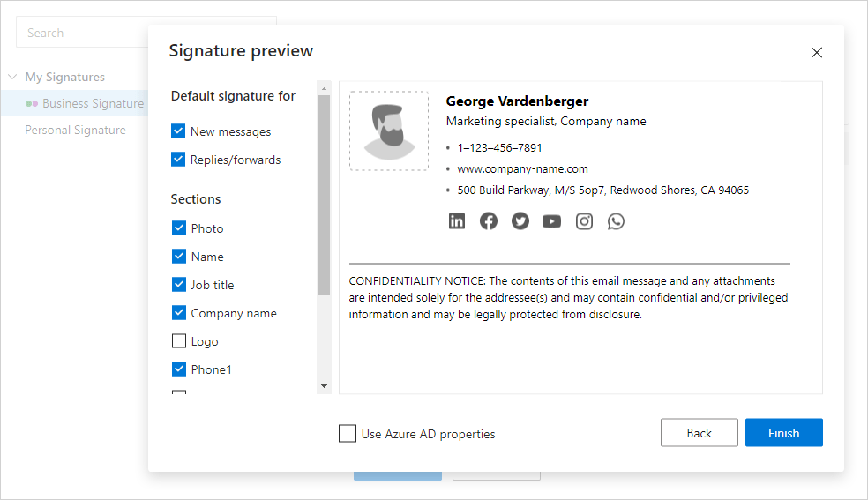Toggle Use Azure AD properties

(348, 434)
